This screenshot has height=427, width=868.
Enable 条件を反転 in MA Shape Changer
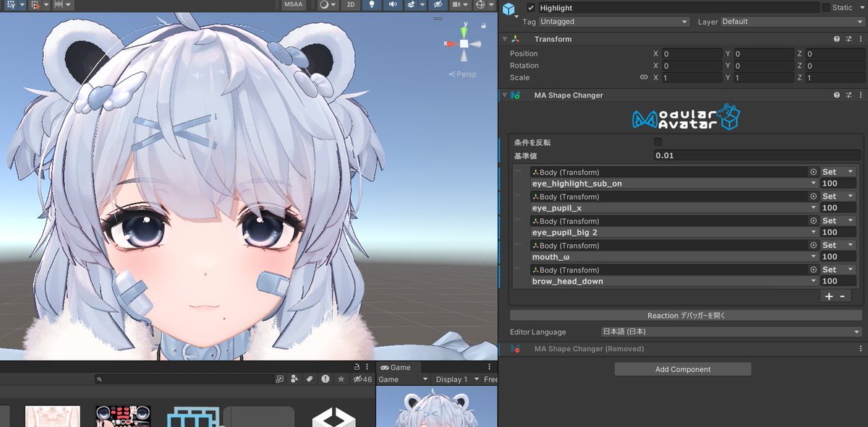[658, 142]
